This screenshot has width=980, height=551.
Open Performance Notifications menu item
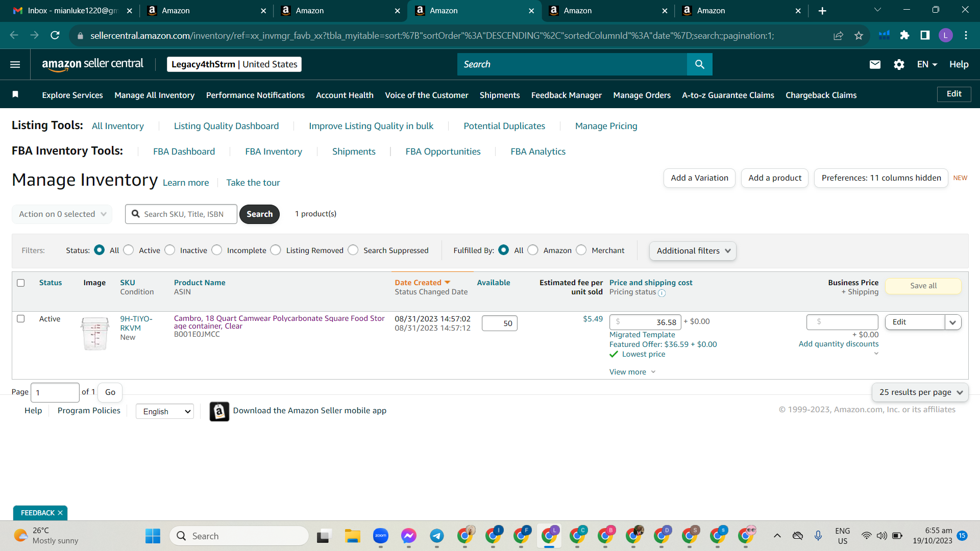[255, 95]
